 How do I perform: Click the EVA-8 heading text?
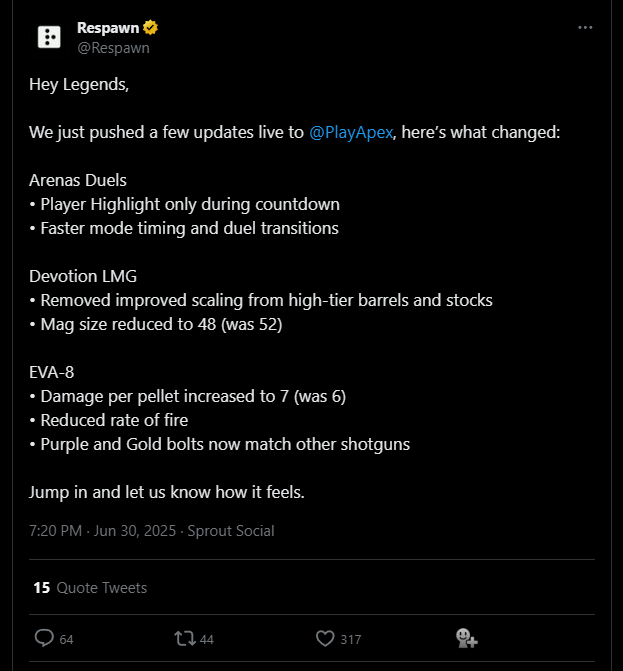52,372
